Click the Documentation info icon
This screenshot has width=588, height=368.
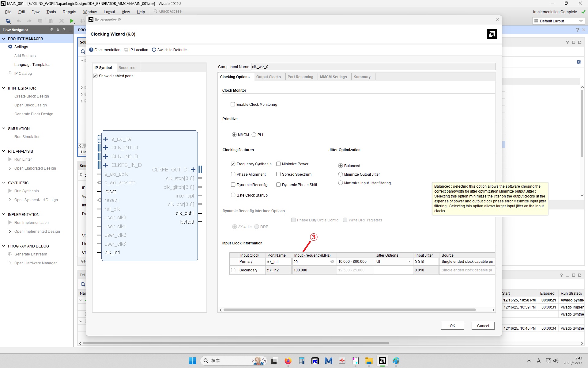91,50
